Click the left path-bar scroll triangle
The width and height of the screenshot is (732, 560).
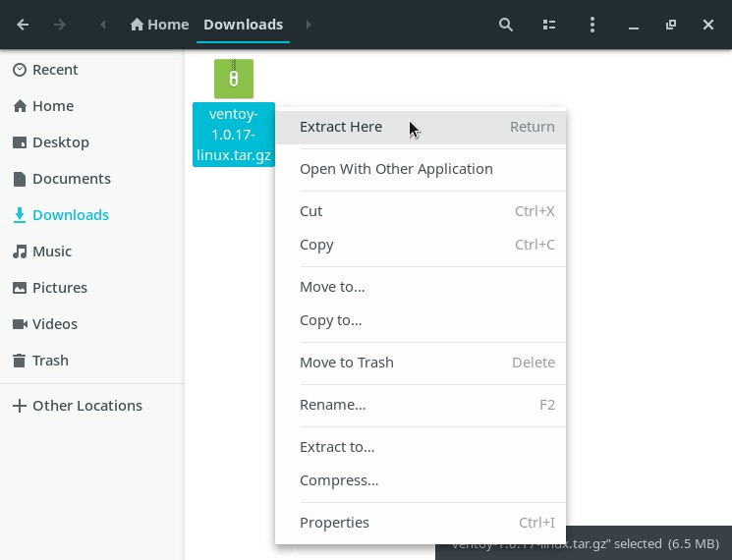[103, 25]
